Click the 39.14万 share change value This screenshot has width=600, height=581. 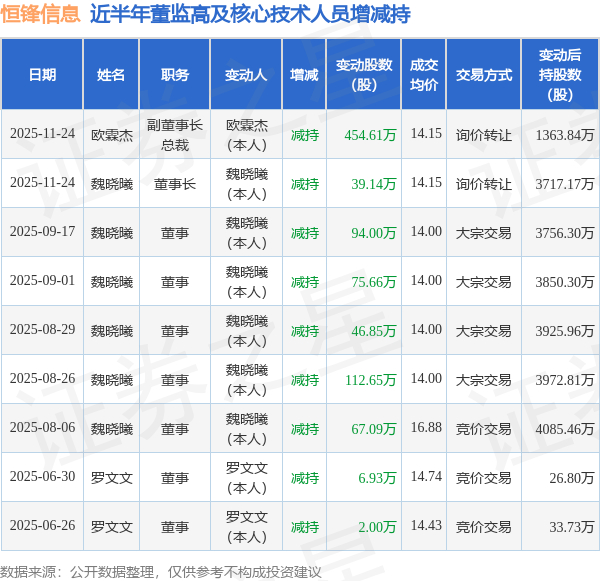pos(373,184)
